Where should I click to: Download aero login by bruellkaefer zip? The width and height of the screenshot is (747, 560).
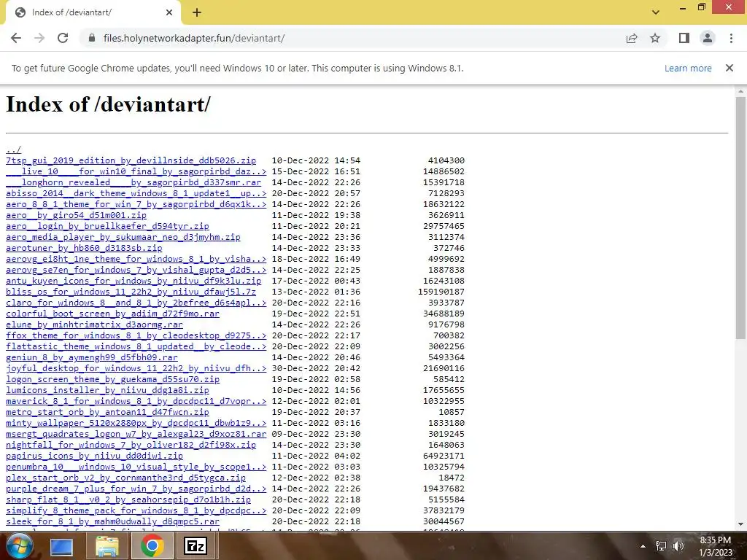pyautogui.click(x=108, y=226)
